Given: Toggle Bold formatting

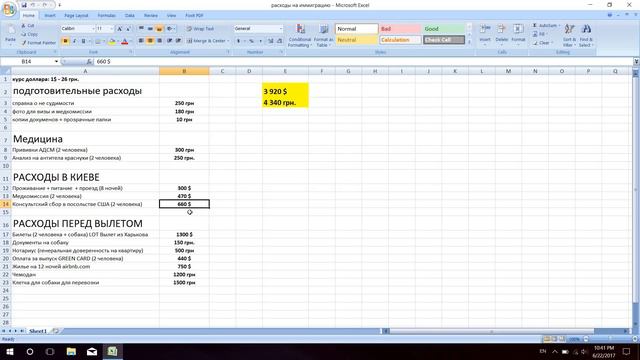Looking at the screenshot, I should [65, 41].
